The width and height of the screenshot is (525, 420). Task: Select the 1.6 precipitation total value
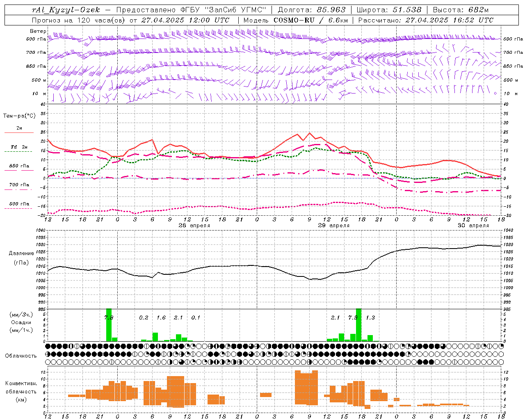click(x=161, y=317)
